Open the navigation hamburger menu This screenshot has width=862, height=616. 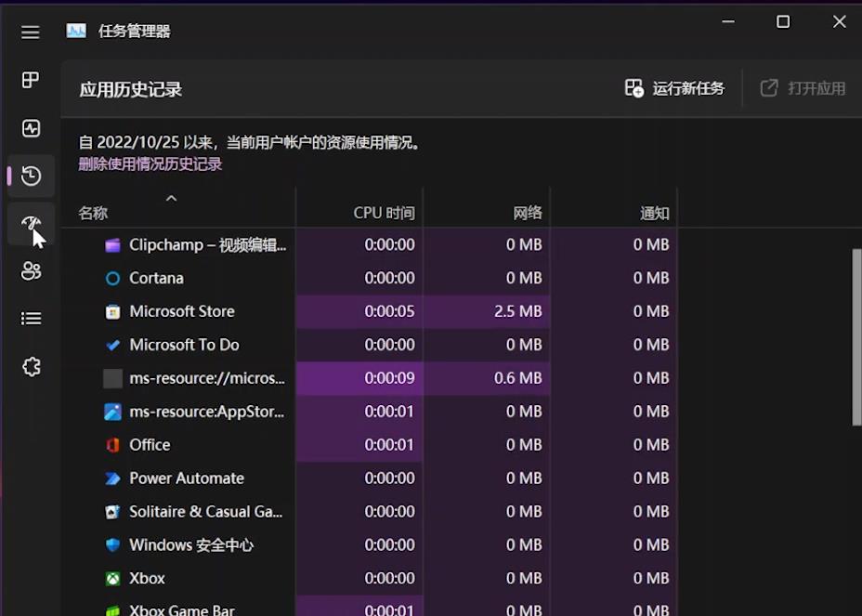(x=30, y=33)
